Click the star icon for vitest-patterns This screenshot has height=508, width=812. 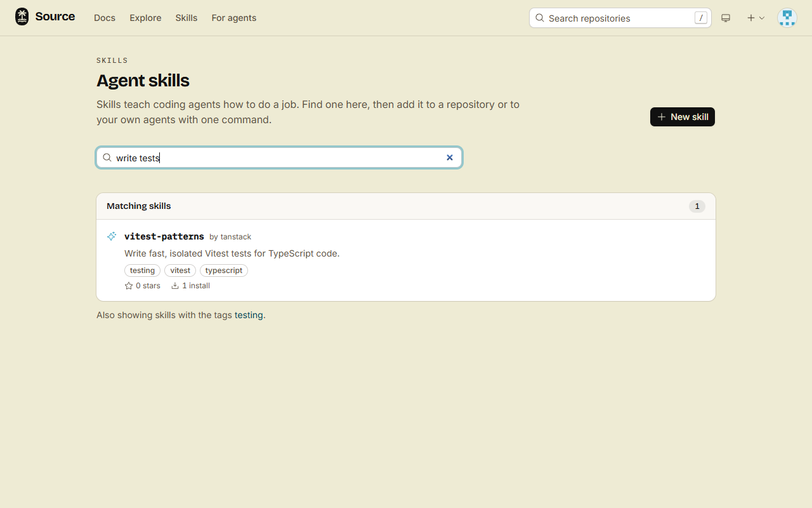click(129, 286)
